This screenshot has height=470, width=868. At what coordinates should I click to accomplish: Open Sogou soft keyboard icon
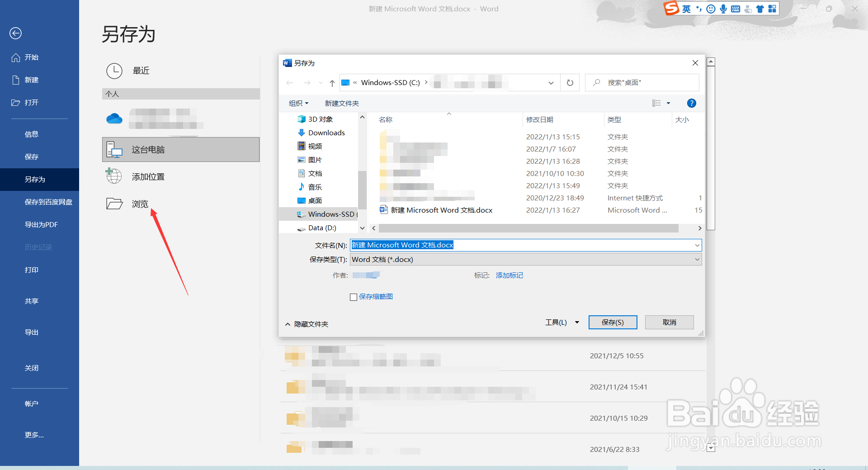(x=736, y=9)
